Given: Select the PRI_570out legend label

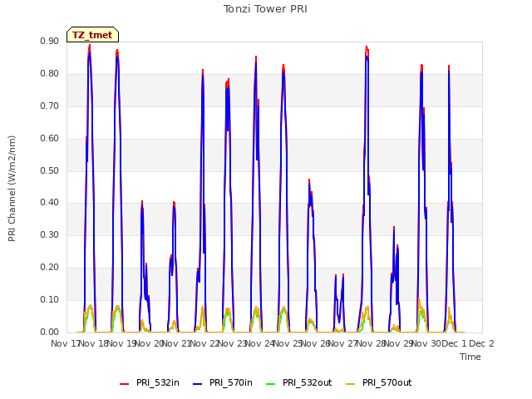Looking at the screenshot, I should pos(387,382).
